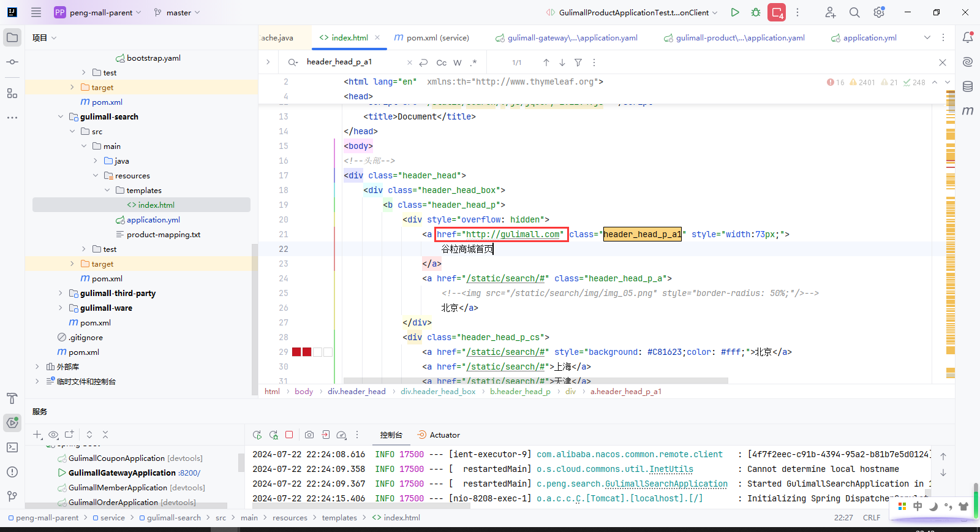Open the 项目 view dropdown
The height and width of the screenshot is (532, 980).
(x=45, y=37)
